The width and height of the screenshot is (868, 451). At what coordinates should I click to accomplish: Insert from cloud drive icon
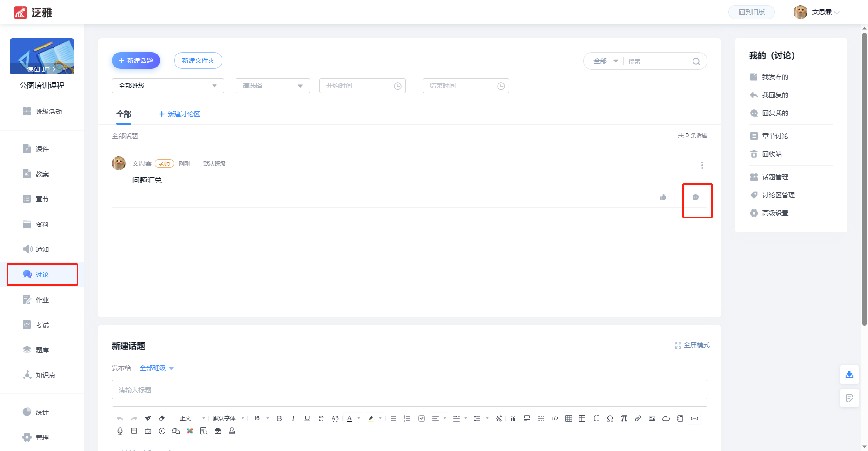(666, 418)
